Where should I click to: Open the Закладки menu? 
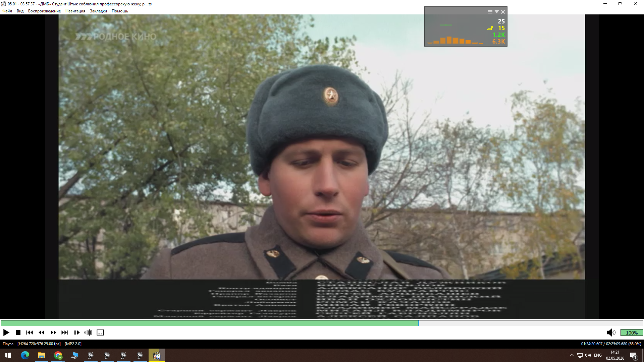click(98, 11)
